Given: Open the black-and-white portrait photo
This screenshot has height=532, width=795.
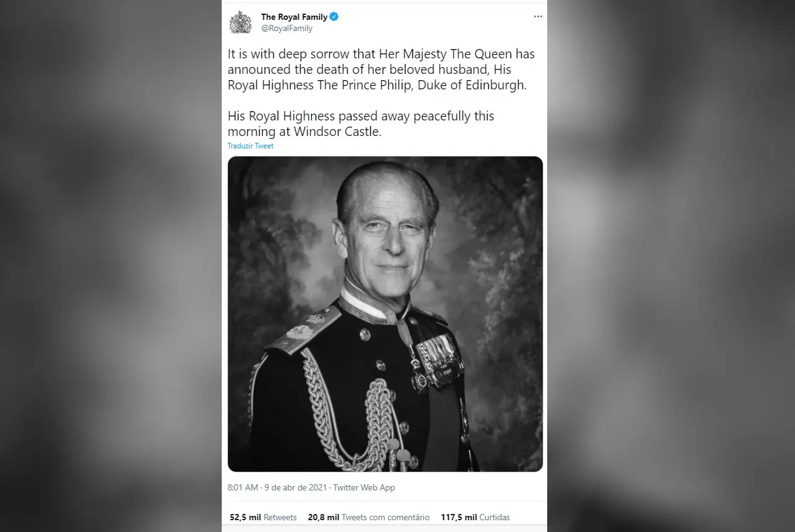Looking at the screenshot, I should click(385, 314).
